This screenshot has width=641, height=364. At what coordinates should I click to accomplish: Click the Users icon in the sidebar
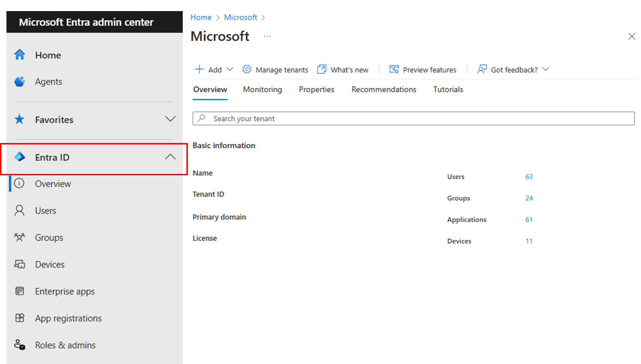point(19,210)
